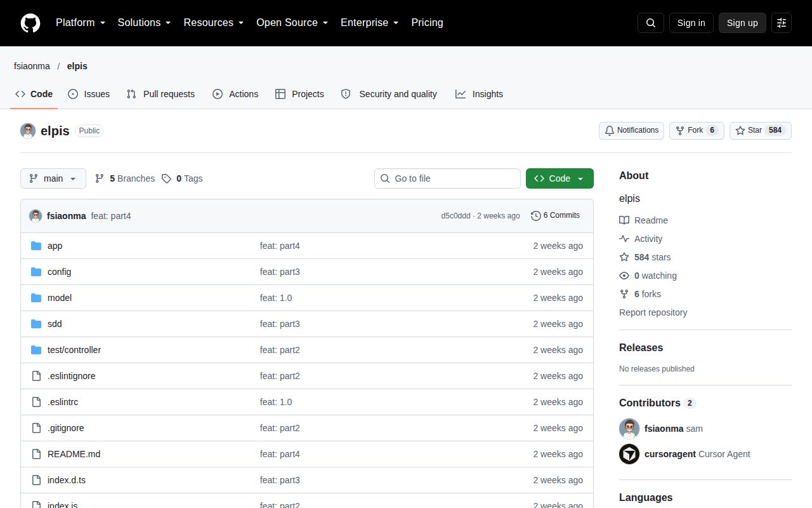View the 5 Branches link
This screenshot has width=812, height=508.
point(125,178)
